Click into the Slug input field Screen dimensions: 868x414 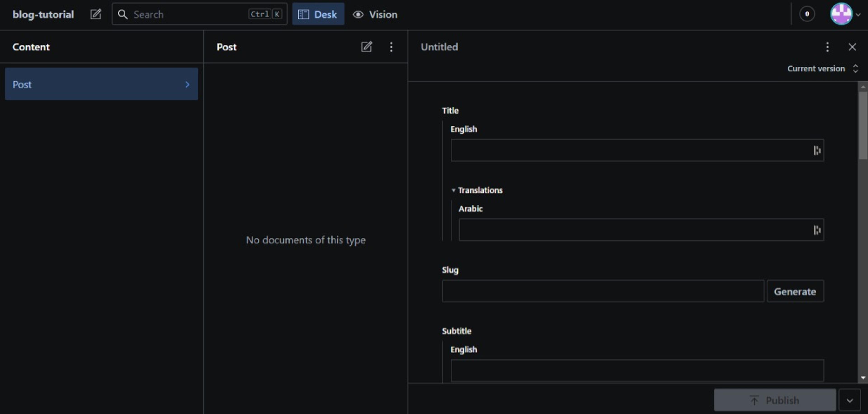(x=603, y=291)
